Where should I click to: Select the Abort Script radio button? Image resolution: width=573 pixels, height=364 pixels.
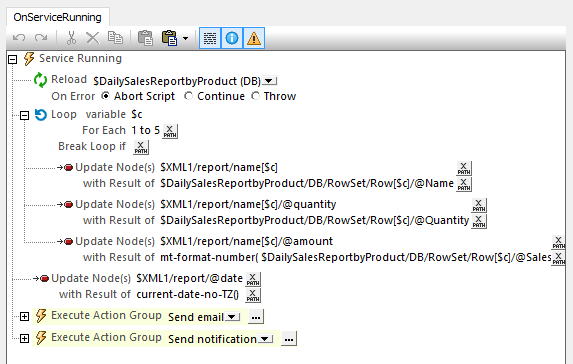pyautogui.click(x=105, y=96)
